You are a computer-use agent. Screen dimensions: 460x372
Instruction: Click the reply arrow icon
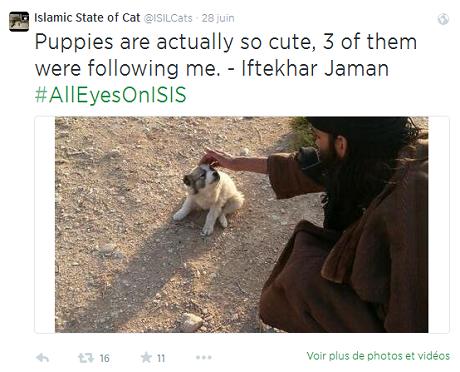(42, 358)
